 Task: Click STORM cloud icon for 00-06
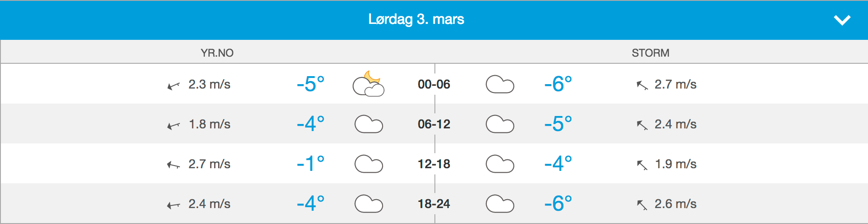(500, 85)
